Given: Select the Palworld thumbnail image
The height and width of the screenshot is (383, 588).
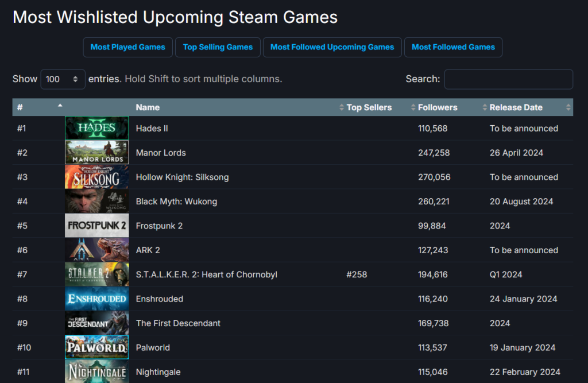Looking at the screenshot, I should point(96,347).
